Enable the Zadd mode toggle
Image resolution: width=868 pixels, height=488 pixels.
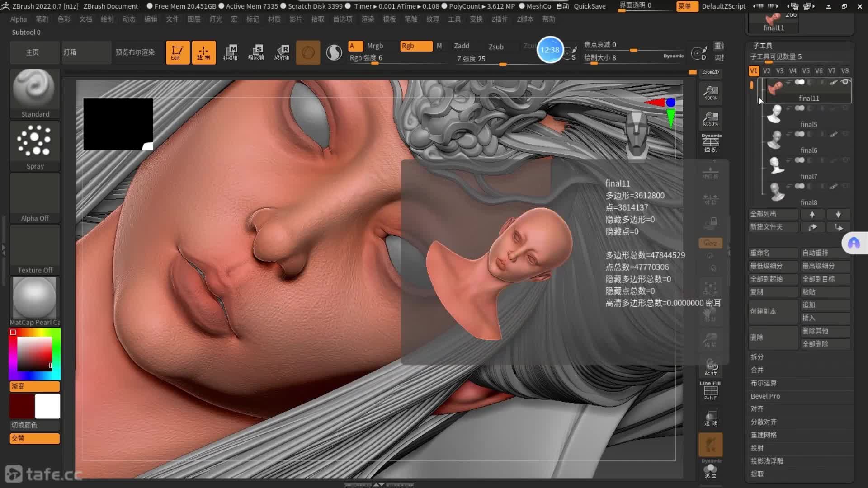pyautogui.click(x=461, y=46)
